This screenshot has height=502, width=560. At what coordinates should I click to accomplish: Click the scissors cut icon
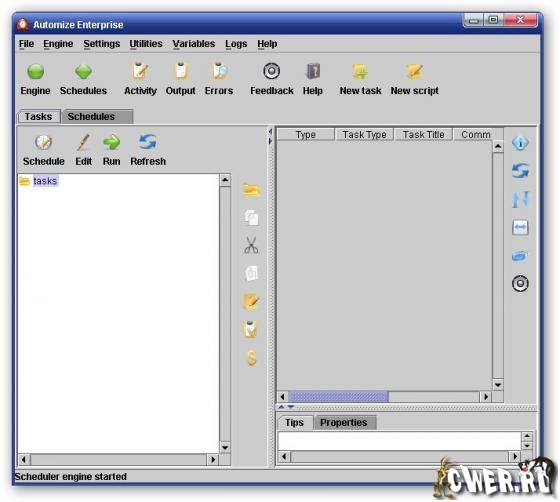coord(251,245)
